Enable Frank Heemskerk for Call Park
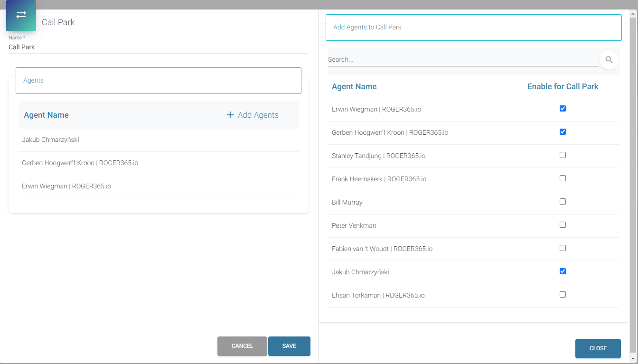The width and height of the screenshot is (638, 364). (x=563, y=178)
